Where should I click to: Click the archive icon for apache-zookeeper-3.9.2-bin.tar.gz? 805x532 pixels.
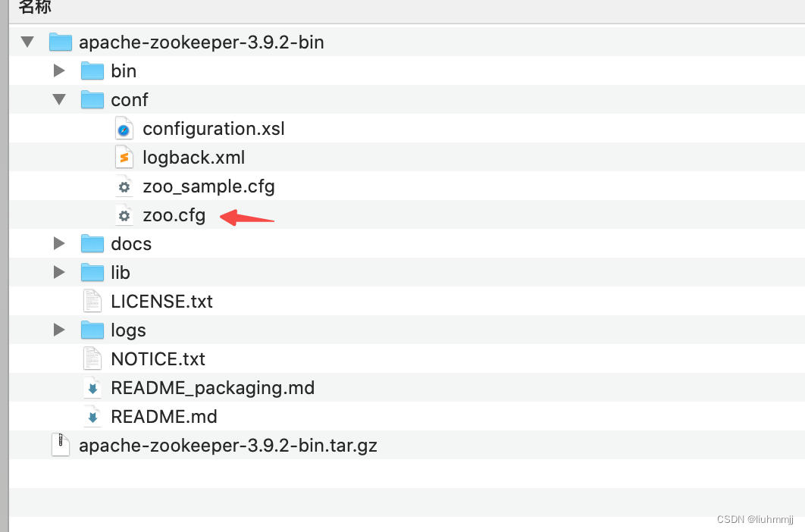pos(61,445)
